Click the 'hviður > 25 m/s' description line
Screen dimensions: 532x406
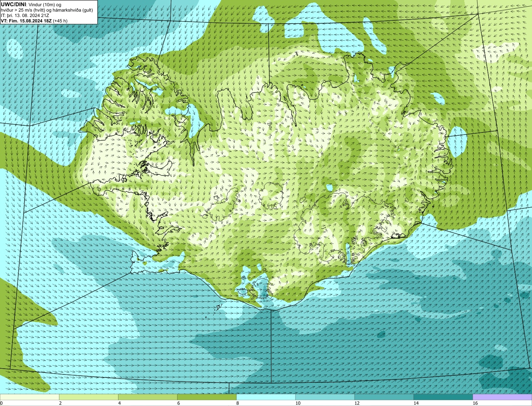(x=47, y=10)
